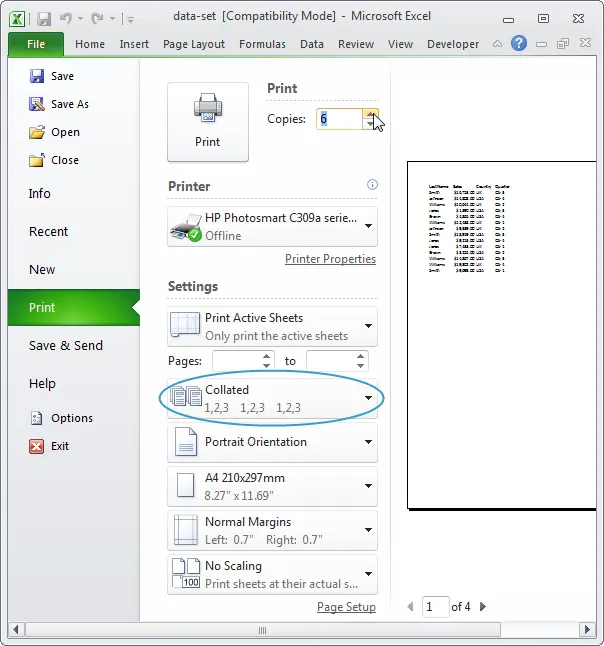Screen dimensions: 604x646
Task: Increment the Pages to spinner
Action: (x=361, y=356)
